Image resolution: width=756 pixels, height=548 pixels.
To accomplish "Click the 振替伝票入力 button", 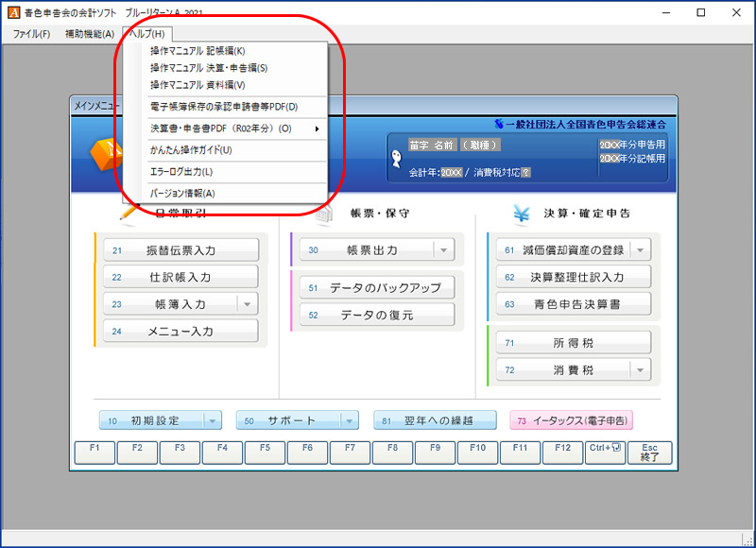I will click(x=180, y=250).
